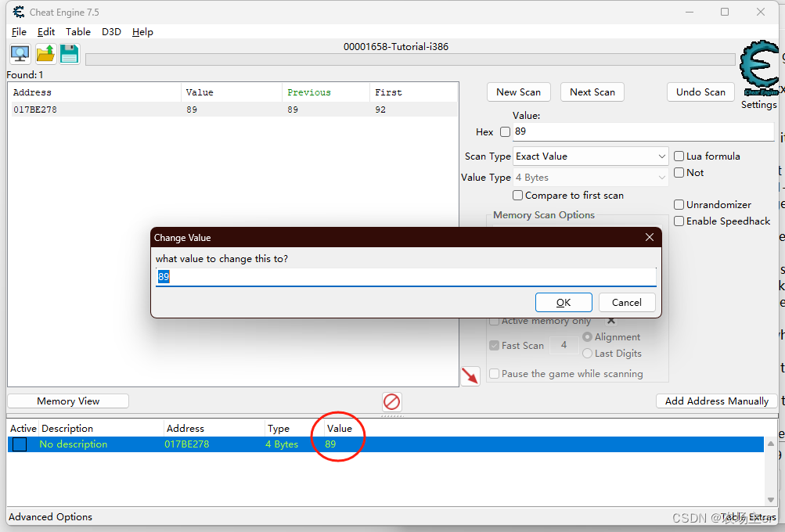Click the Cheat Engine title bar icon
785x532 pixels.
point(19,12)
